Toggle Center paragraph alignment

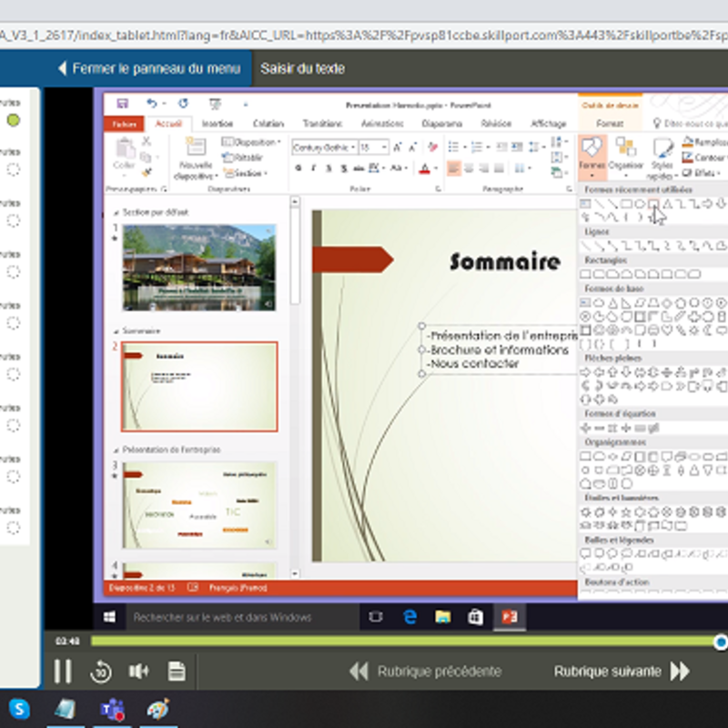click(469, 168)
